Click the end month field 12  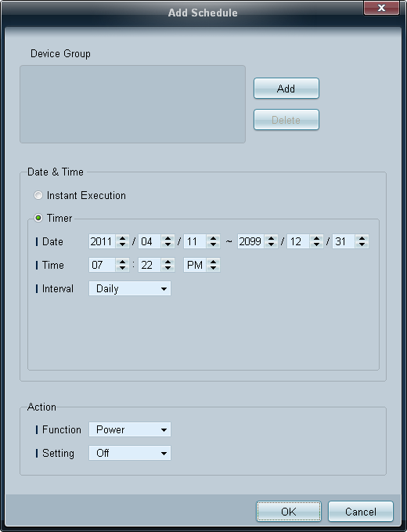click(x=298, y=241)
